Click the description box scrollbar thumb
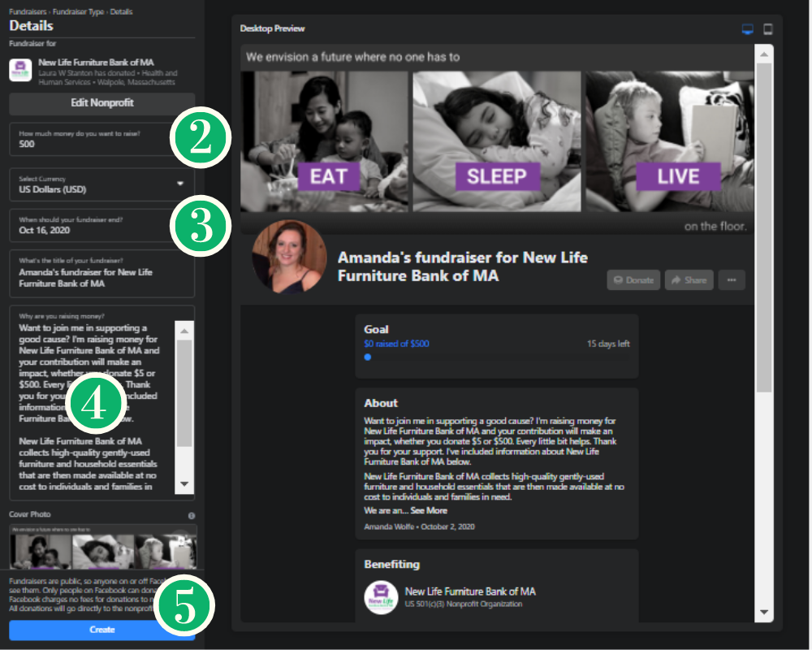 pyautogui.click(x=185, y=393)
